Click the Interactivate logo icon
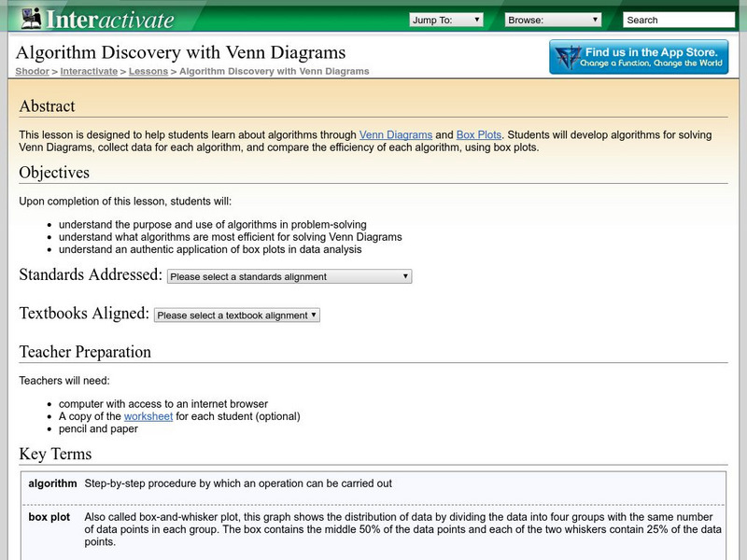747x560 pixels. click(32, 19)
